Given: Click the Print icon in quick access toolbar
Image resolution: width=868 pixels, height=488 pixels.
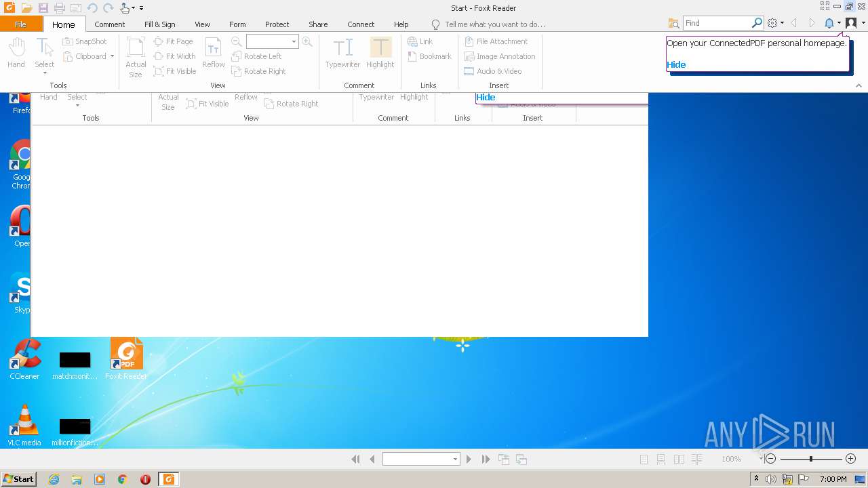Looking at the screenshot, I should pyautogui.click(x=60, y=8).
